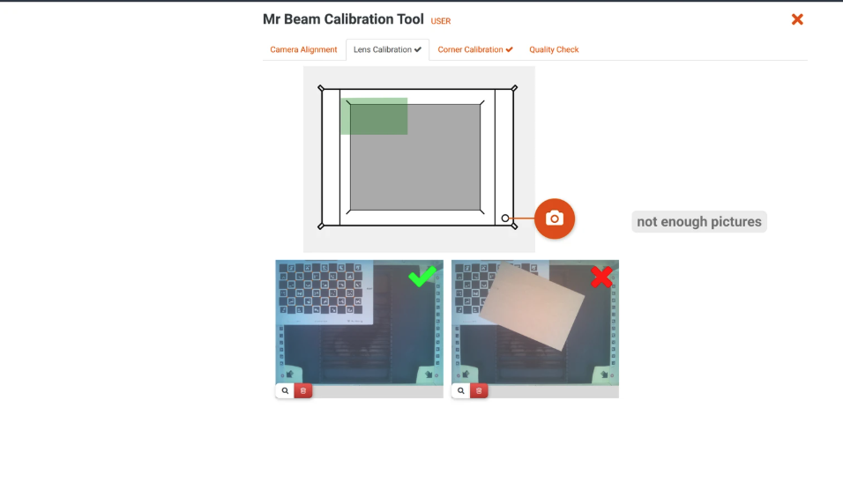
Task: Open the Camera Alignment tab
Action: pos(303,49)
